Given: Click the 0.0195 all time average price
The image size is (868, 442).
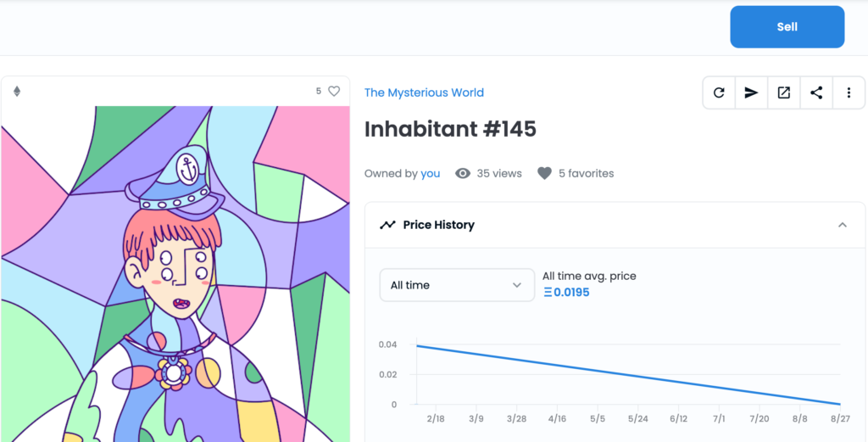Looking at the screenshot, I should point(567,293).
